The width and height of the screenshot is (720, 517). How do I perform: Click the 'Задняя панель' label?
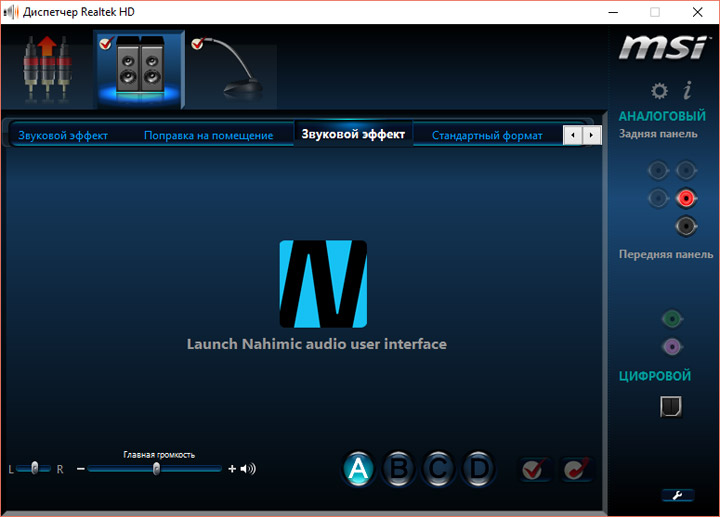[658, 134]
